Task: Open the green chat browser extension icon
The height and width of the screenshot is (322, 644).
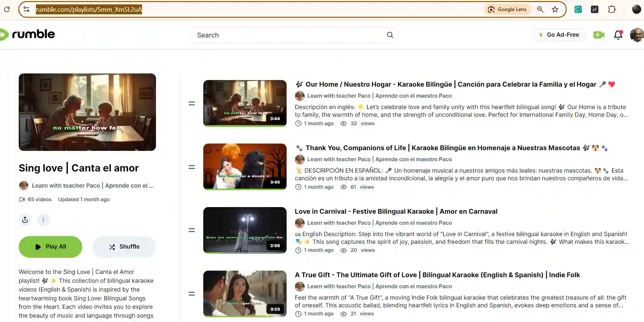Action: (578, 9)
